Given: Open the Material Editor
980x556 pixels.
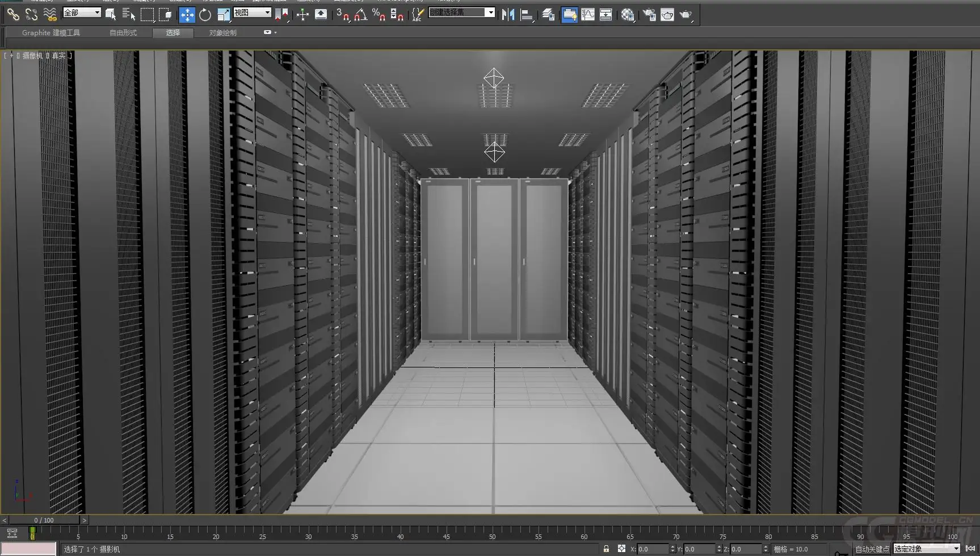Looking at the screenshot, I should coord(627,15).
